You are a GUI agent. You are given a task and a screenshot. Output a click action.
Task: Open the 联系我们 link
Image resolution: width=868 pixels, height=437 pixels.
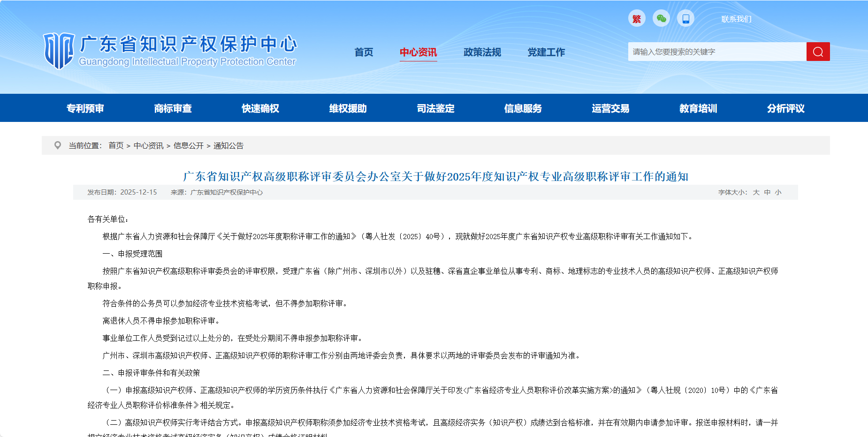click(x=736, y=19)
